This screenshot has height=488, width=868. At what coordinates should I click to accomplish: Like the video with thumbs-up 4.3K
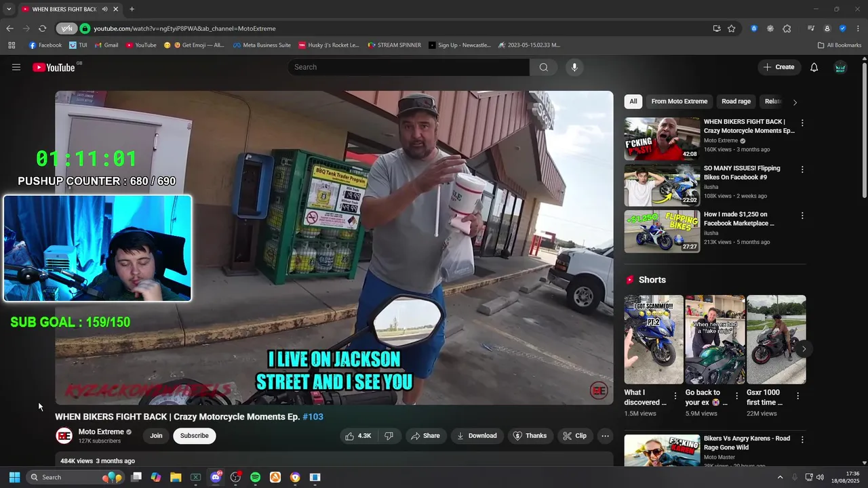(358, 436)
